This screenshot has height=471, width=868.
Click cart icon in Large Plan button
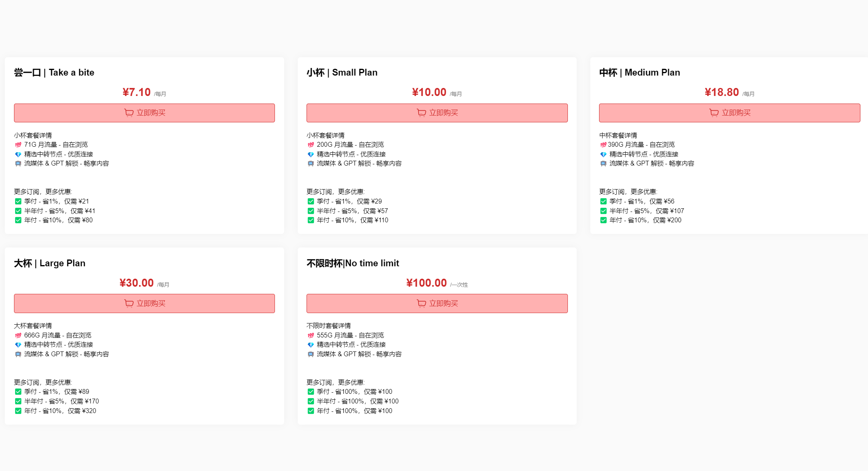[129, 303]
